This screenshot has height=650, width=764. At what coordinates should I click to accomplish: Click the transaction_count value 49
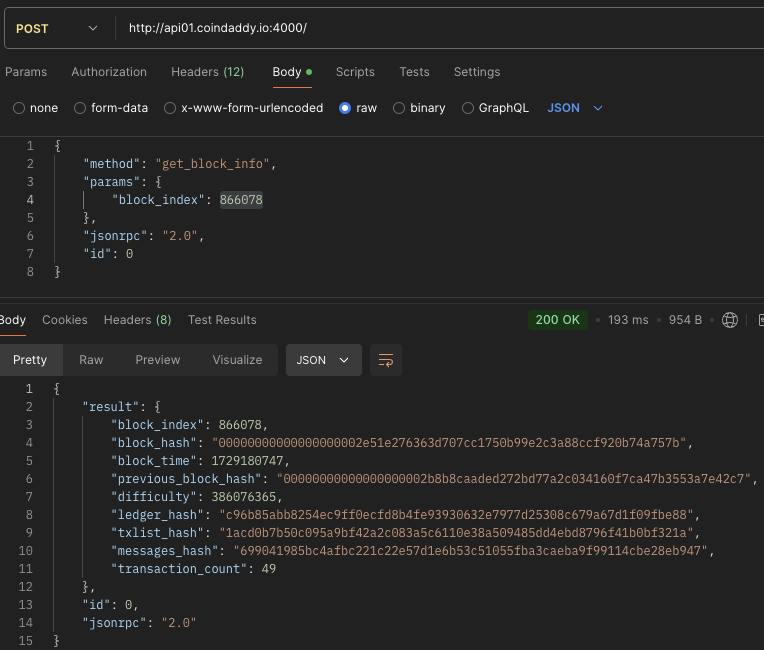(x=268, y=569)
